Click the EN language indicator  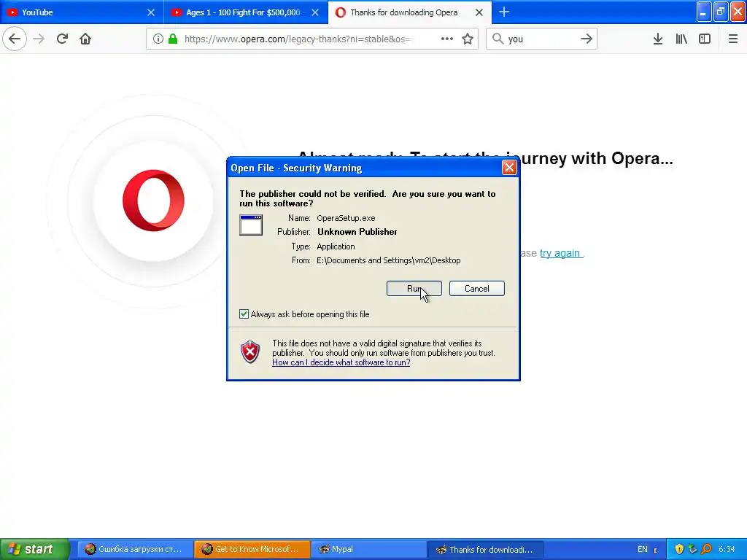pyautogui.click(x=642, y=549)
